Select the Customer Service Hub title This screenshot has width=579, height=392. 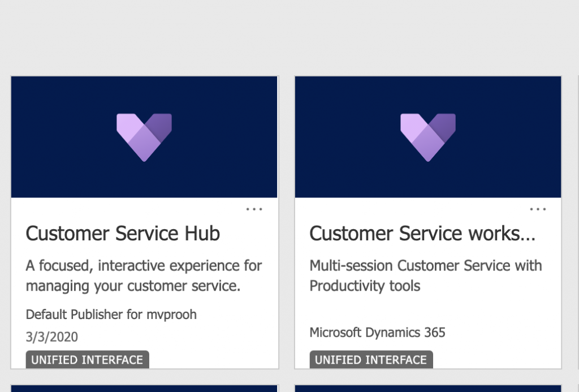click(x=122, y=233)
